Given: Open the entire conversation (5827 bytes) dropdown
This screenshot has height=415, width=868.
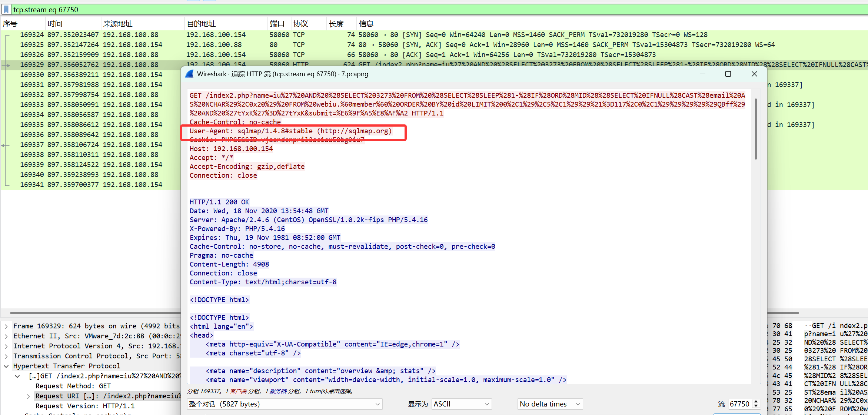Looking at the screenshot, I should tap(285, 404).
